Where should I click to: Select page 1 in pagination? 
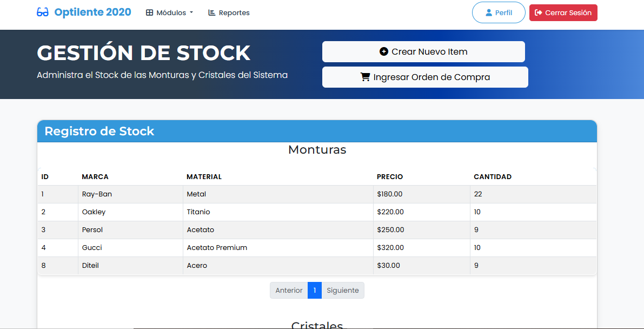315,291
